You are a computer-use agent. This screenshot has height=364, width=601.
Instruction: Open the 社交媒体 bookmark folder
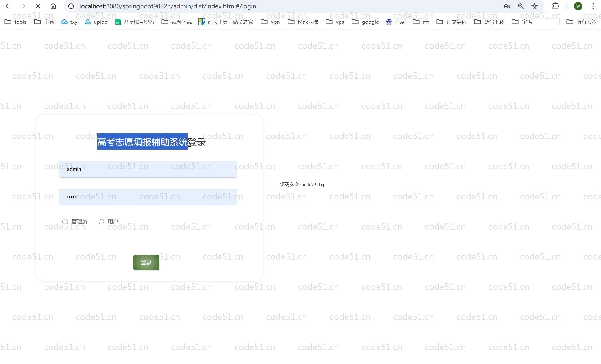pos(452,22)
